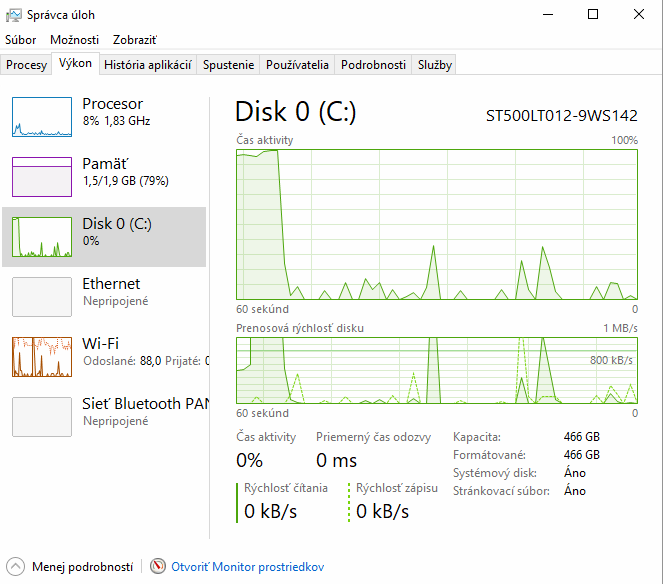
Task: Open the Otvoriť Monitor prostriedkov link
Action: click(x=248, y=567)
